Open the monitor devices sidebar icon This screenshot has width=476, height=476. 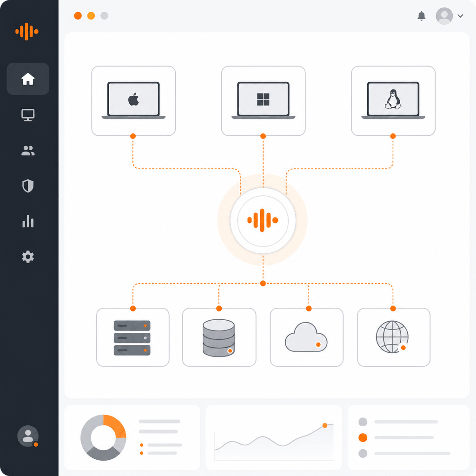click(28, 115)
